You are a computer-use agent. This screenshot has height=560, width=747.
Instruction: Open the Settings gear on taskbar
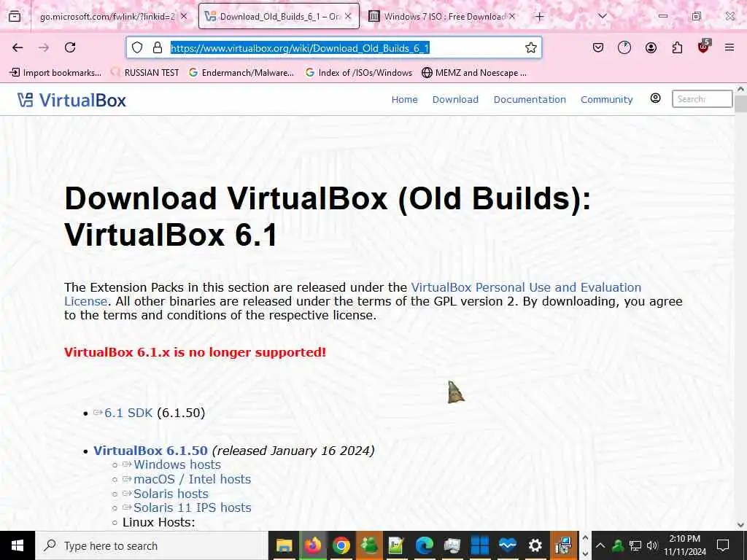(535, 545)
